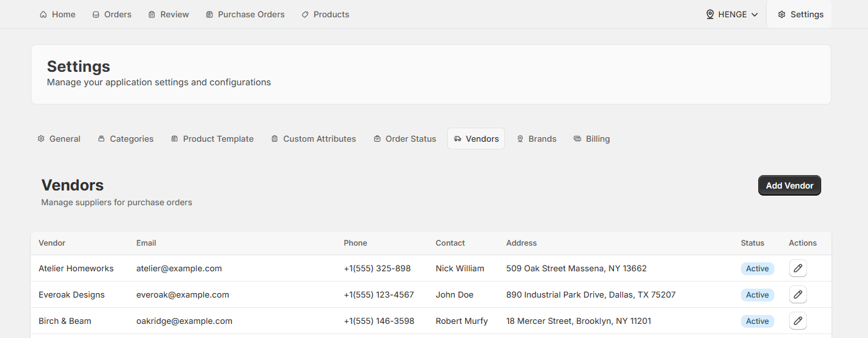Screen dimensions: 868x338
Task: Open Settings from the top bar
Action: pyautogui.click(x=800, y=14)
